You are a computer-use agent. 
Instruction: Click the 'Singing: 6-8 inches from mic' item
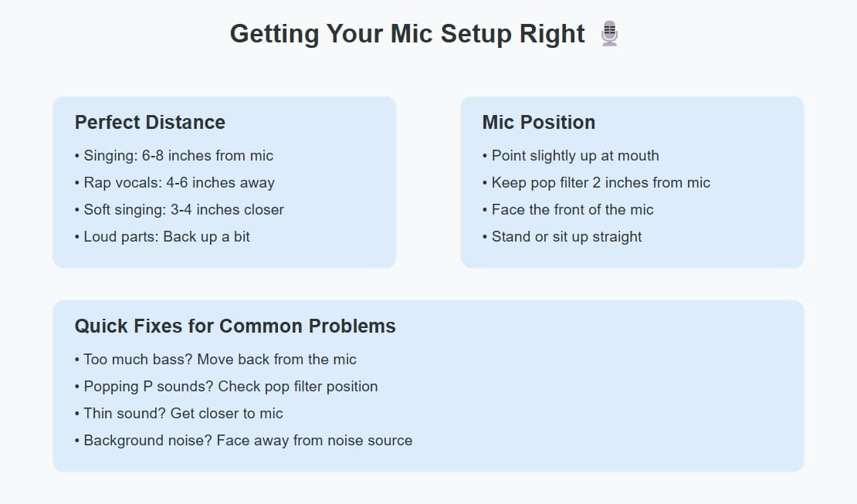point(174,156)
